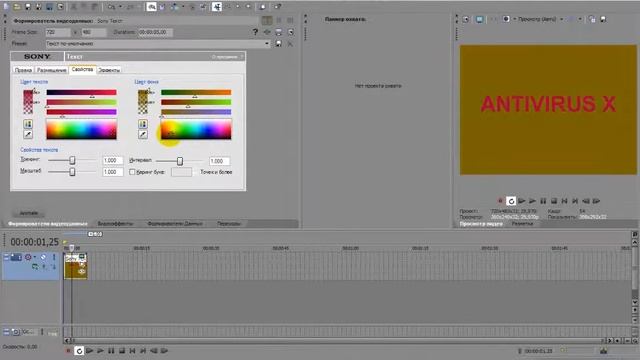Screen dimensions: 640x360
Task: Go to start on the timeline transport bar
Action: pyautogui.click(x=132, y=351)
